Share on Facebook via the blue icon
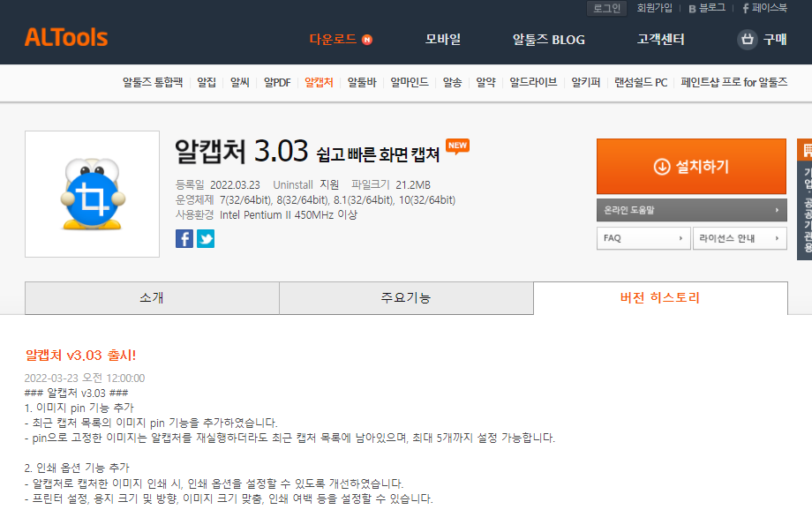The height and width of the screenshot is (517, 812). coord(184,238)
